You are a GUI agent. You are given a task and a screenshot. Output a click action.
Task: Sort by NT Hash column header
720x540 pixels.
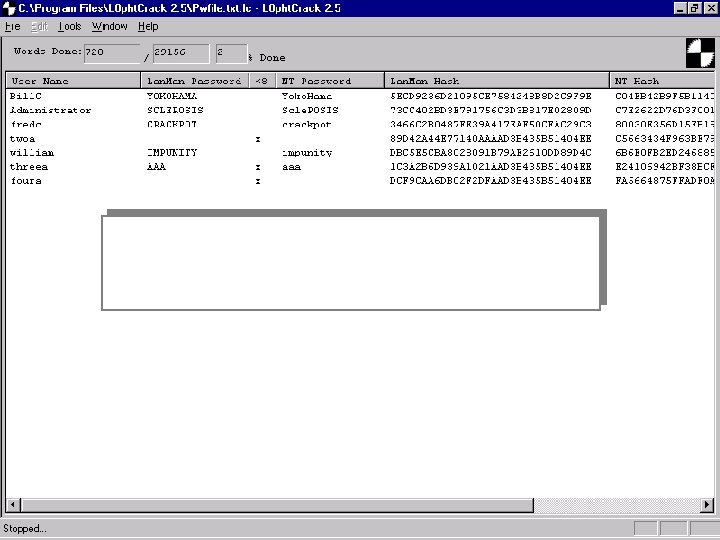[x=662, y=81]
